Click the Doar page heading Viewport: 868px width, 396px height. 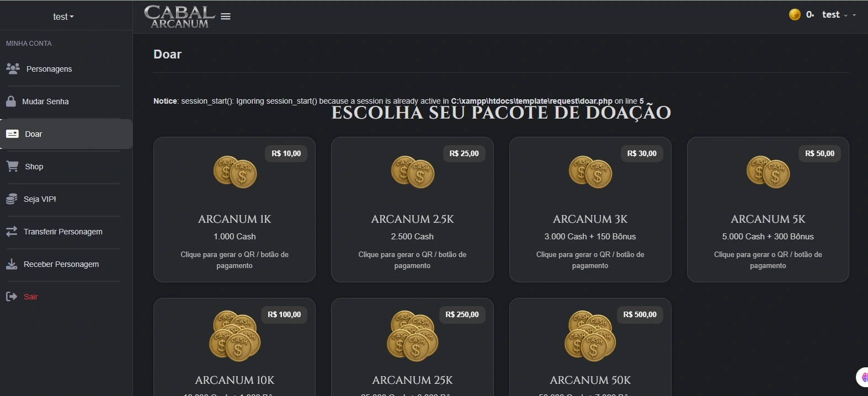[167, 54]
